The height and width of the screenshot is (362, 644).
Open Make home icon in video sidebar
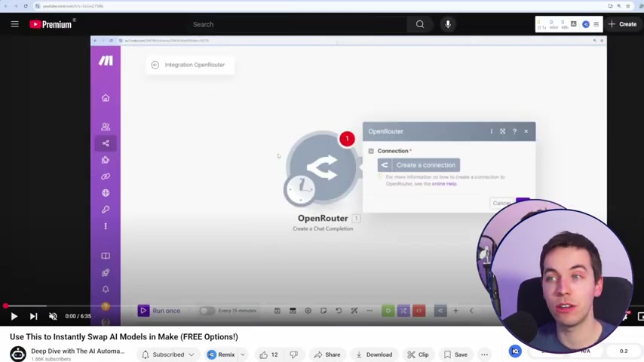coord(106,98)
